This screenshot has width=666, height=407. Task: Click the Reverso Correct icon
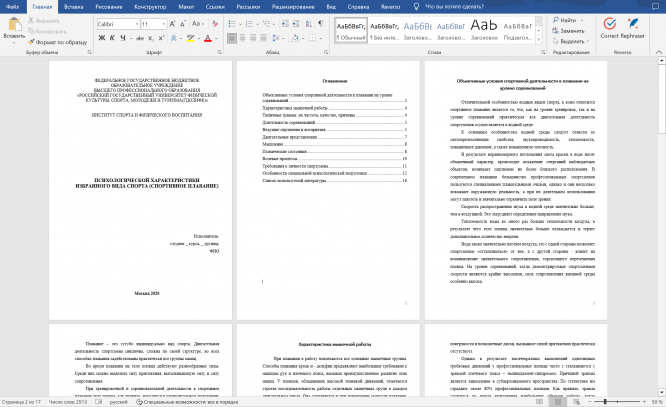pos(610,28)
